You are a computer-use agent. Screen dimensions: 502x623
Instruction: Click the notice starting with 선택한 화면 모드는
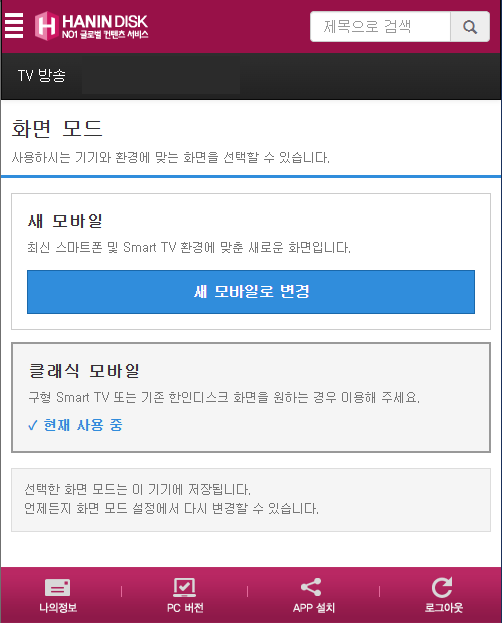point(251,500)
